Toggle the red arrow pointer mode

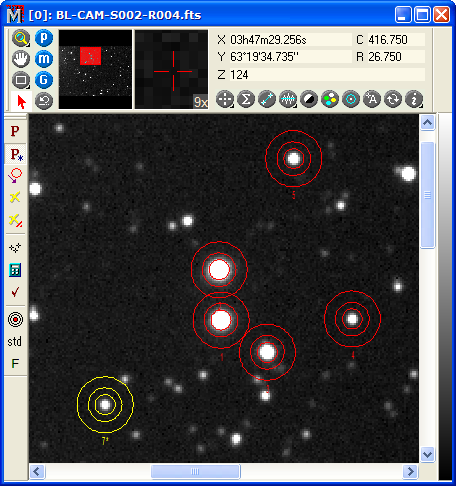(21, 101)
